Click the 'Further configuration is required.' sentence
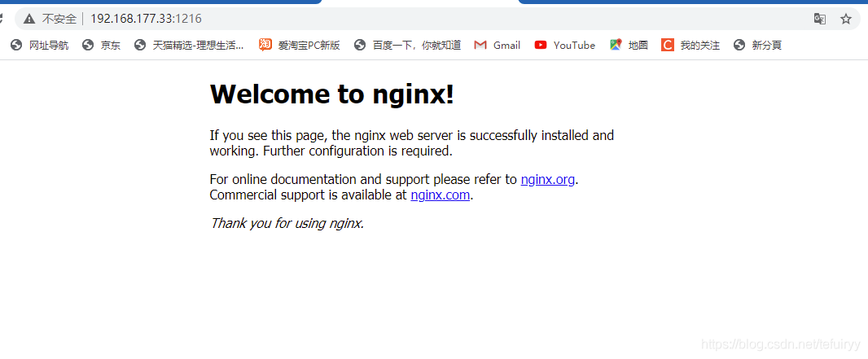The image size is (868, 359). [357, 151]
